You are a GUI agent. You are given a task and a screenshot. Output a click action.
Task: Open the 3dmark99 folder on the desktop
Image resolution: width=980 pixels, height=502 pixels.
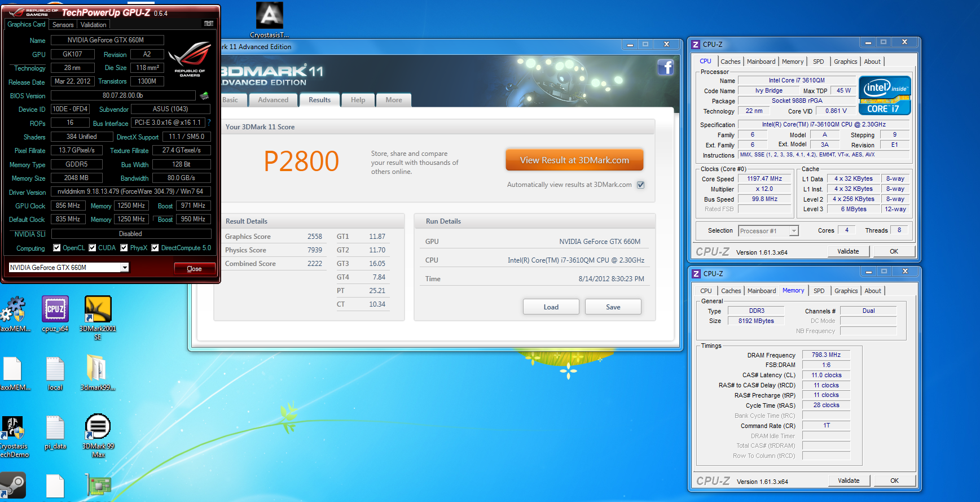pos(98,372)
